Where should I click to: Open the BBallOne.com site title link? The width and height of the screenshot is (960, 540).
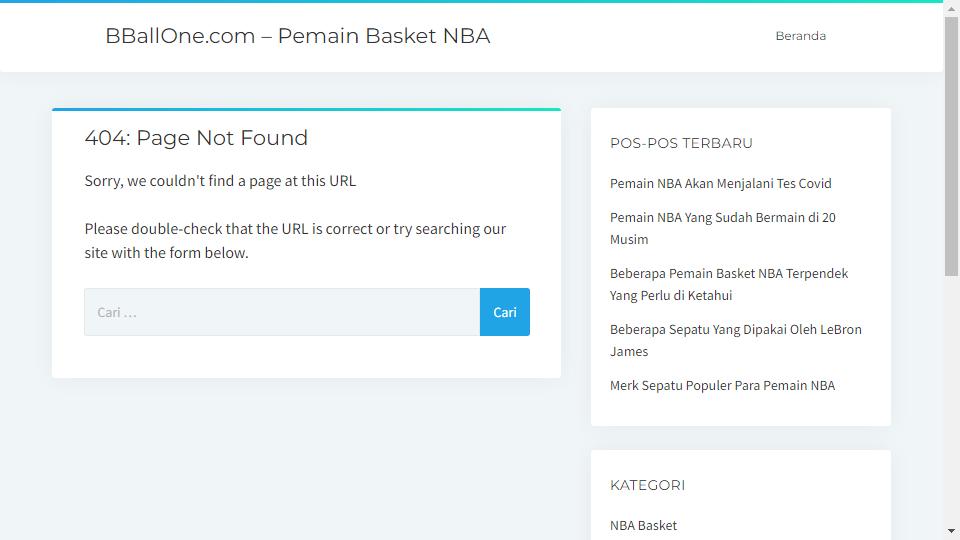point(298,36)
